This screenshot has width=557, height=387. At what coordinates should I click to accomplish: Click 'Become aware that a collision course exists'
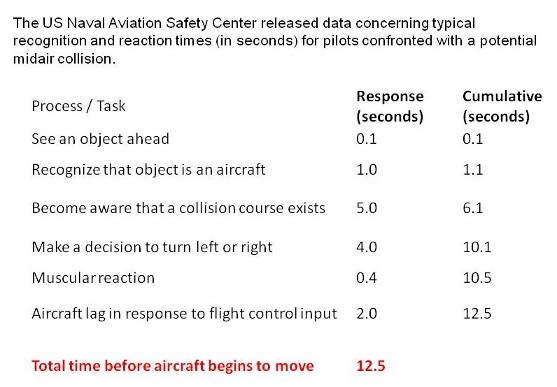(178, 208)
